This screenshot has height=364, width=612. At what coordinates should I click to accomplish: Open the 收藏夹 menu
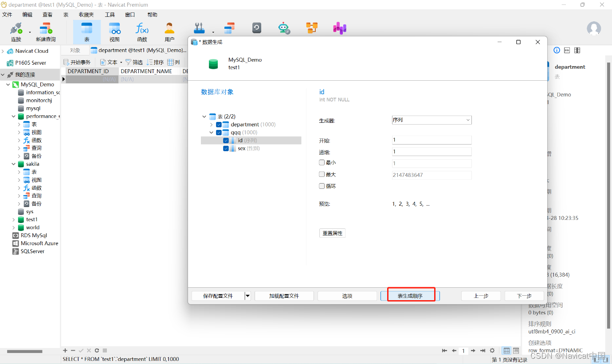coord(86,15)
